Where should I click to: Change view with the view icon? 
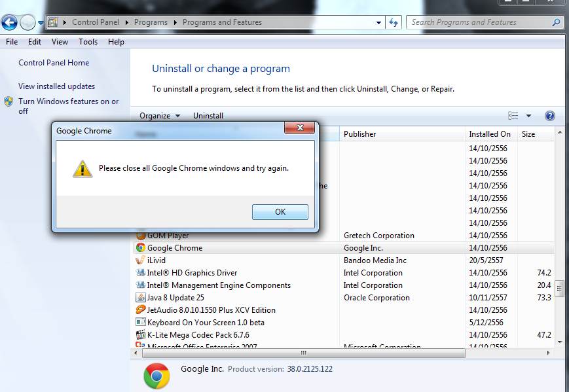[513, 116]
